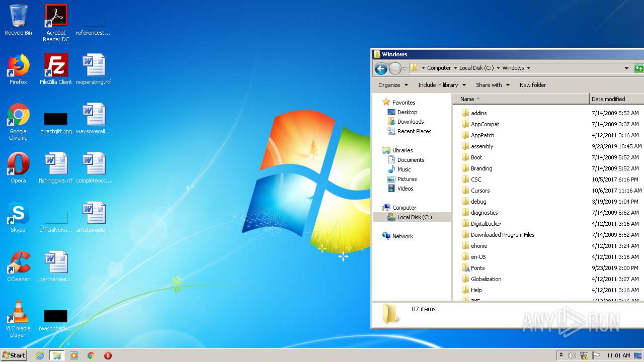This screenshot has width=644, height=362.
Task: Click Chrome icon in the taskbar
Action: 91,355
